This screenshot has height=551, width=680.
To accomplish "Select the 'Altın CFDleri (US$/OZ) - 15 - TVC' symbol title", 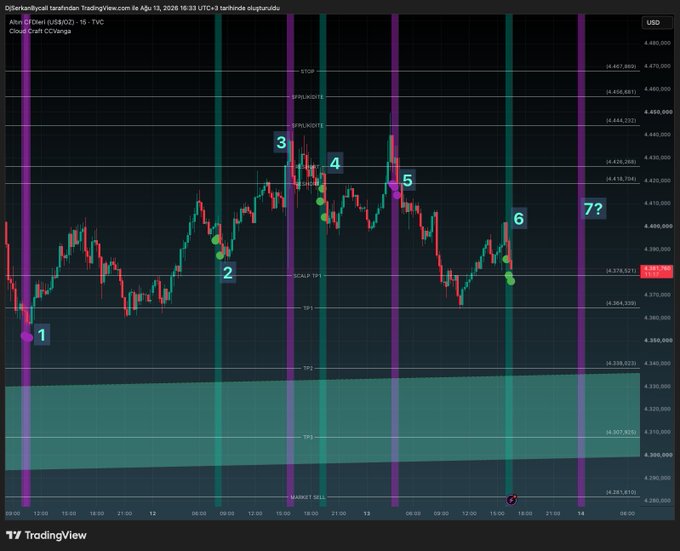I will (56, 22).
